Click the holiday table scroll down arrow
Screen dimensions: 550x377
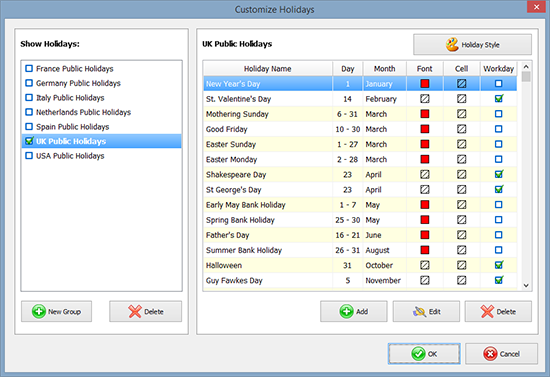526,285
